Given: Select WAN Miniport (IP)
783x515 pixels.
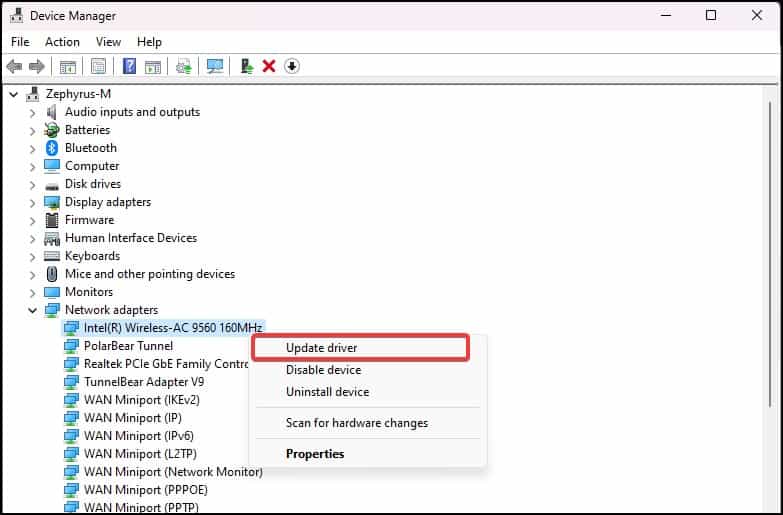Looking at the screenshot, I should click(x=133, y=418).
